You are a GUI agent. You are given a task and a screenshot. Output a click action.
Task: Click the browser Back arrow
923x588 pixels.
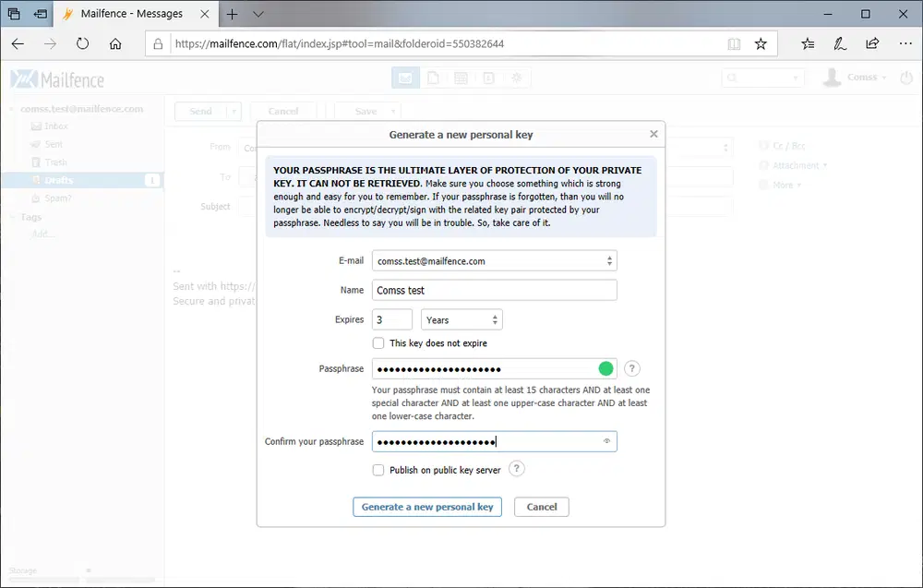(18, 43)
